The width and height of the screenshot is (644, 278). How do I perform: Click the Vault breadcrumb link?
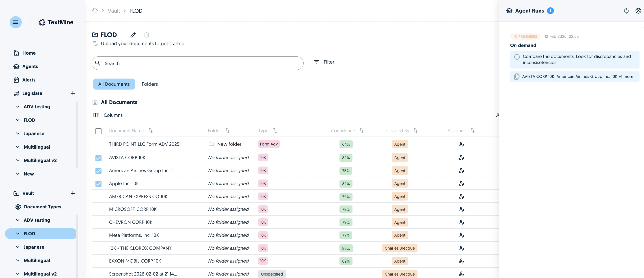pos(114,11)
